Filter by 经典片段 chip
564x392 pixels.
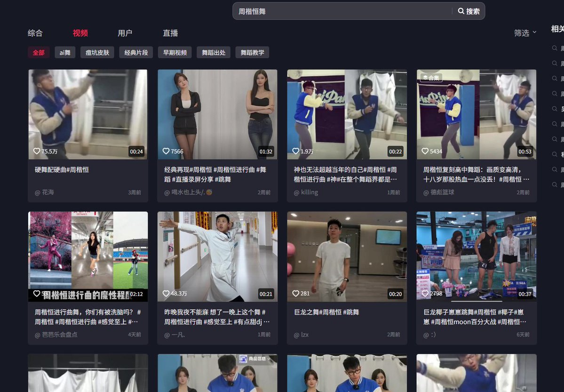point(136,53)
